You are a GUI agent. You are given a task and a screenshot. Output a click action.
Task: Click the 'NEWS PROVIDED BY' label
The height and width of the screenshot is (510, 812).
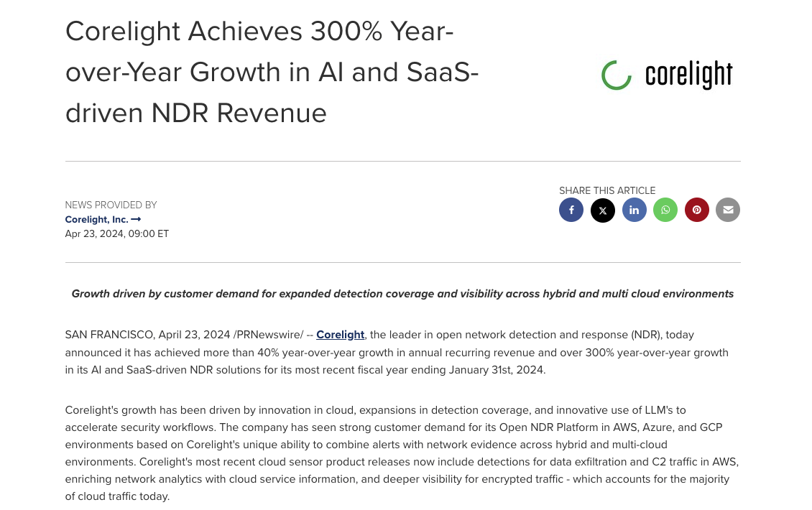tap(111, 205)
